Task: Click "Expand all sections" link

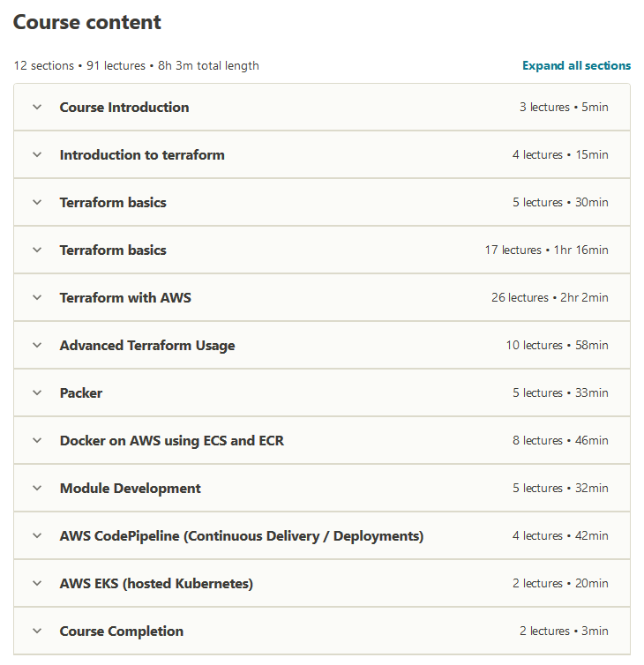Action: point(576,65)
